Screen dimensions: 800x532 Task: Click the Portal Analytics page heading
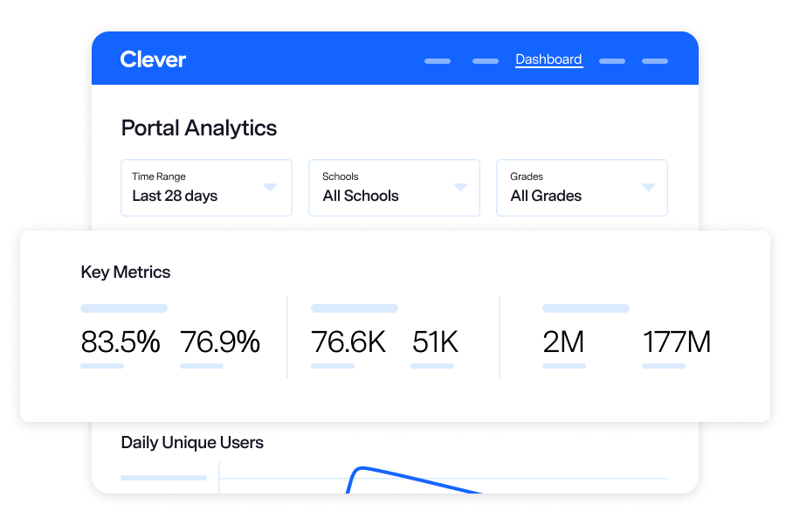tap(199, 128)
